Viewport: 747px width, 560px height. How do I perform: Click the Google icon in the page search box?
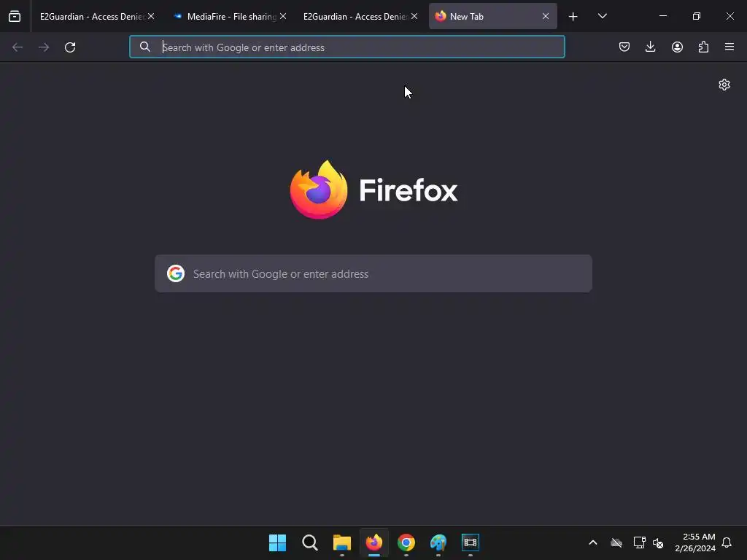point(176,273)
